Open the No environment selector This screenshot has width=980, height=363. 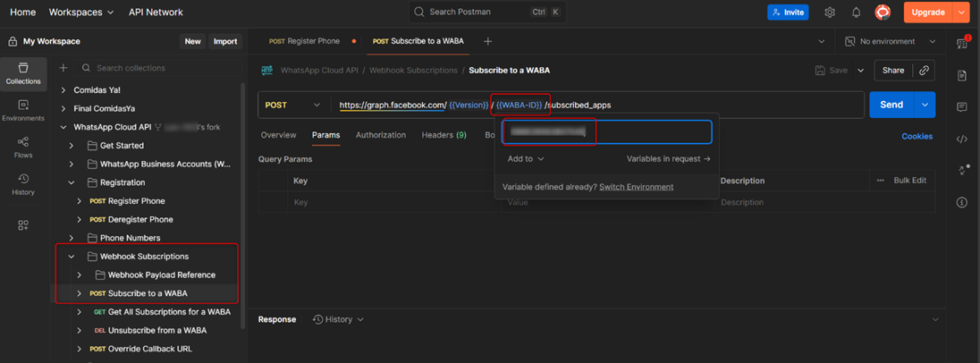[x=890, y=41]
